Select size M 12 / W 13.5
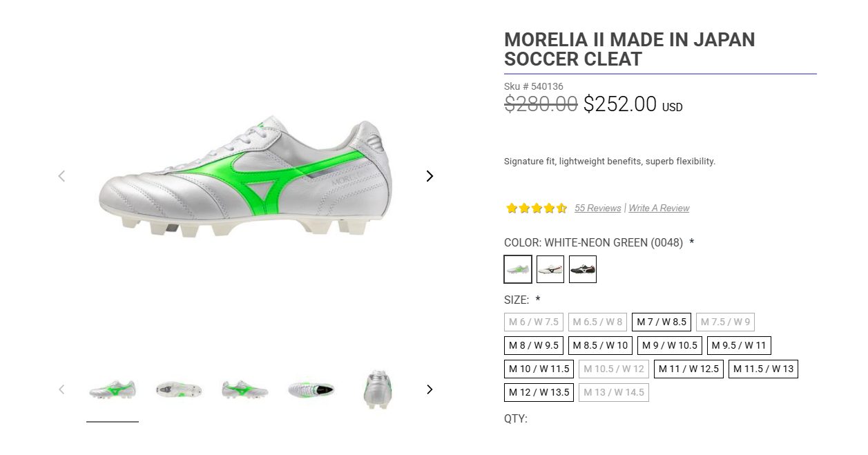The height and width of the screenshot is (455, 868). coord(539,392)
